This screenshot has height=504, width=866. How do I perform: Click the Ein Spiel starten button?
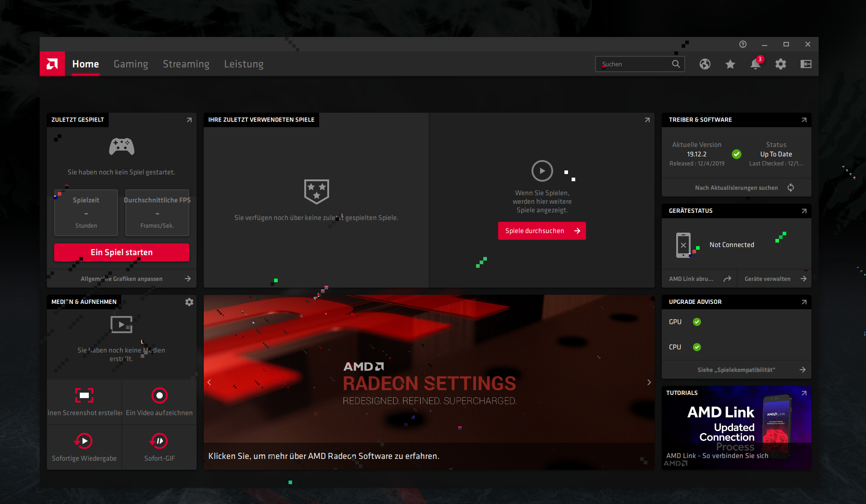[122, 252]
